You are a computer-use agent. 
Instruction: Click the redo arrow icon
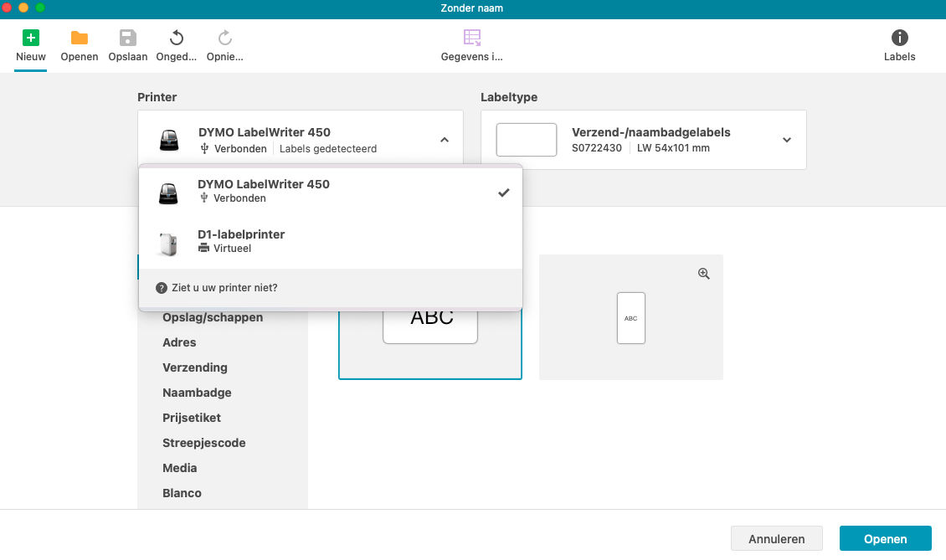(224, 38)
